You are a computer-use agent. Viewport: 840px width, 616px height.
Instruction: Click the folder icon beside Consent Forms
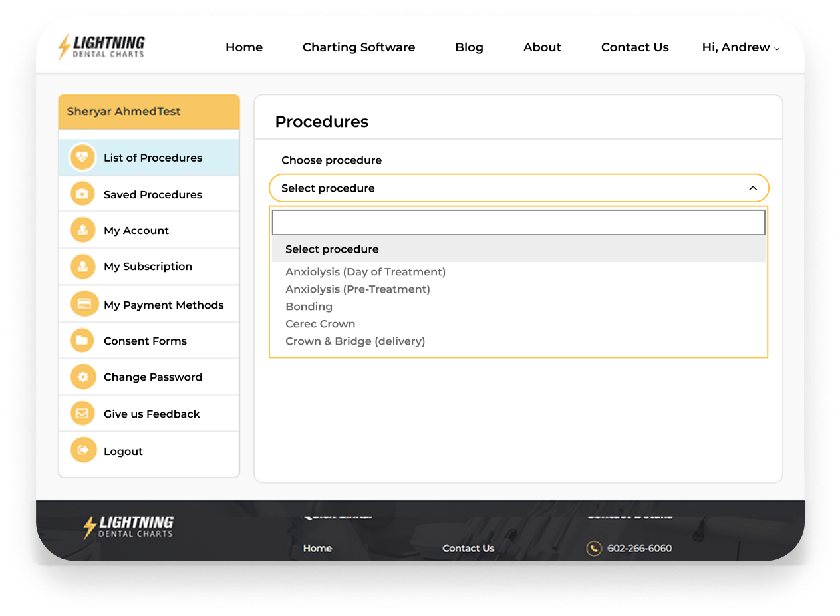coord(82,341)
